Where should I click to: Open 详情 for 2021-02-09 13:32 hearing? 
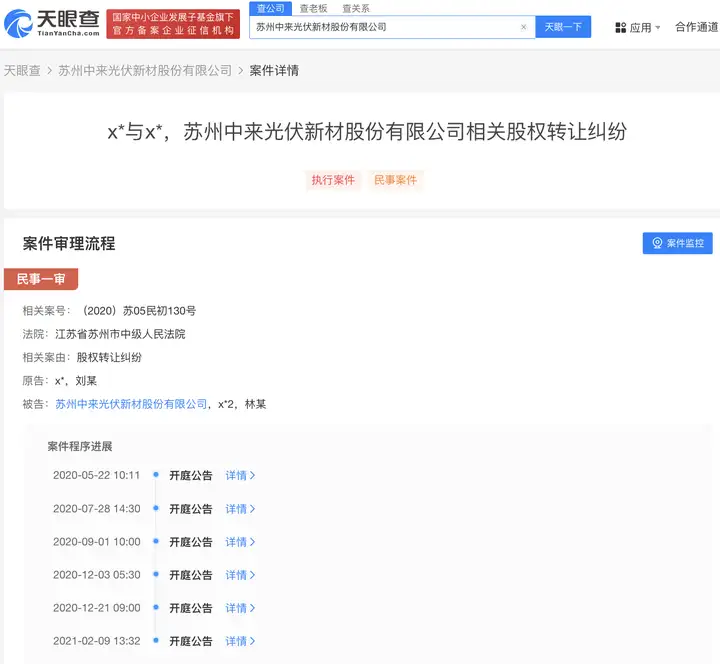(x=240, y=641)
